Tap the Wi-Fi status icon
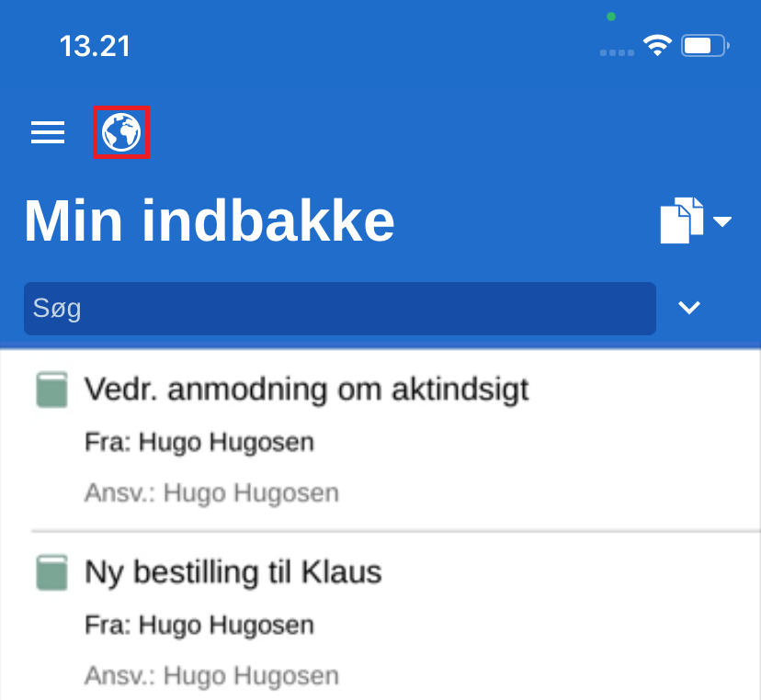 [657, 45]
